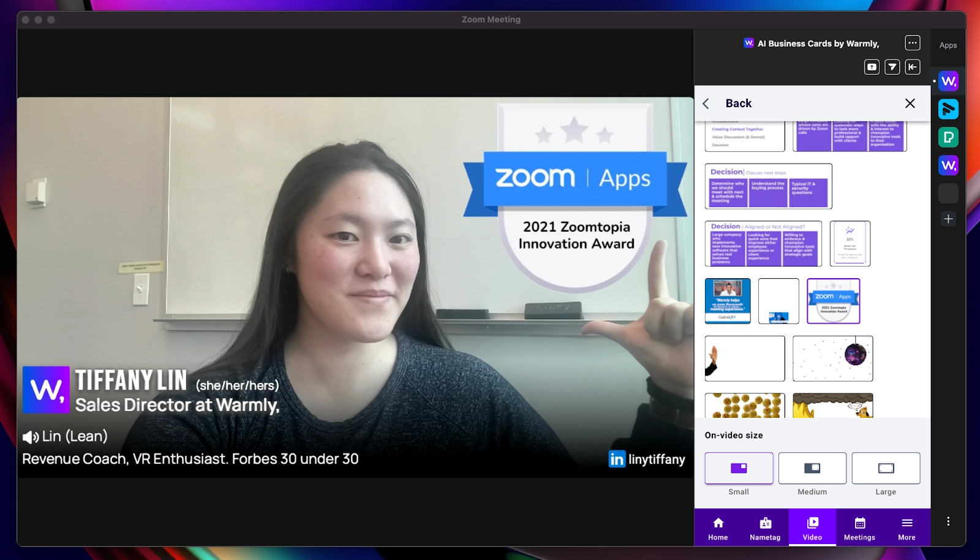The image size is (980, 560).
Task: Open the More tab
Action: click(x=907, y=528)
